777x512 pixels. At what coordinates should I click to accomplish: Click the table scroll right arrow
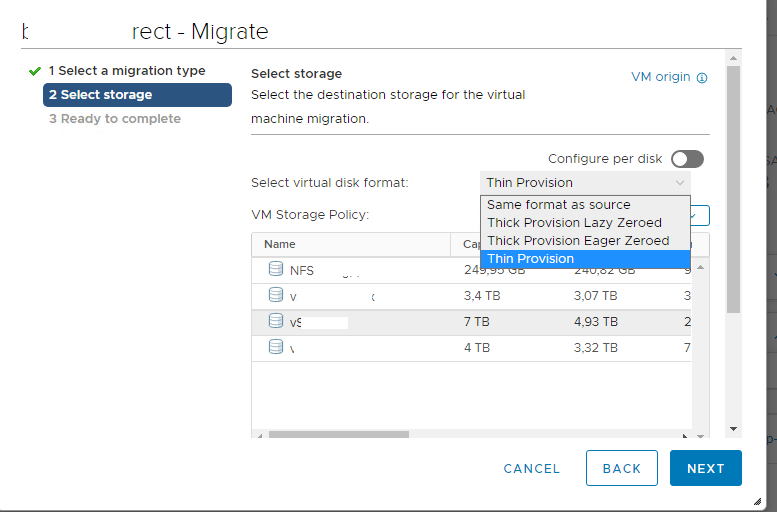pos(685,436)
